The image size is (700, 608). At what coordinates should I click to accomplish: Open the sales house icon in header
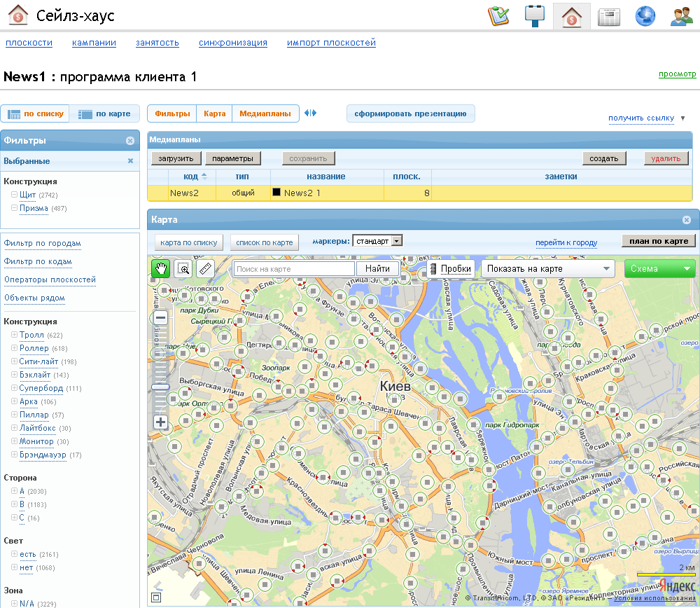coord(571,17)
